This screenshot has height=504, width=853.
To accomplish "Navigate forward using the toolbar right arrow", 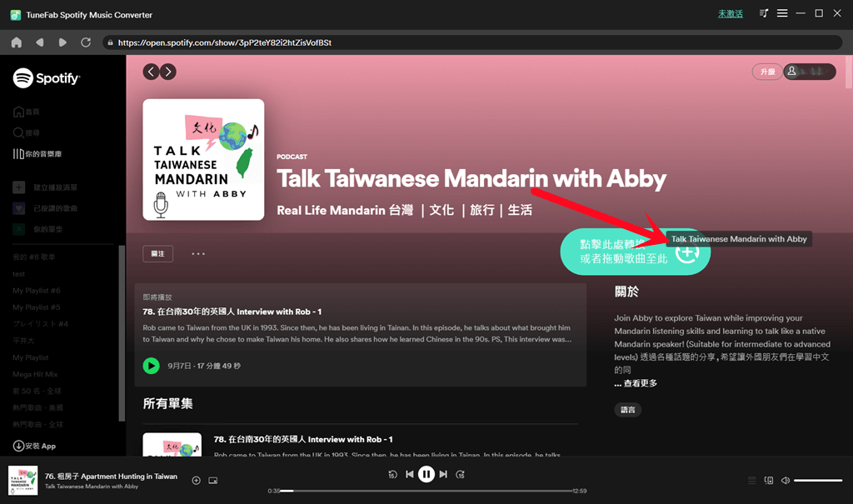I will click(x=62, y=42).
